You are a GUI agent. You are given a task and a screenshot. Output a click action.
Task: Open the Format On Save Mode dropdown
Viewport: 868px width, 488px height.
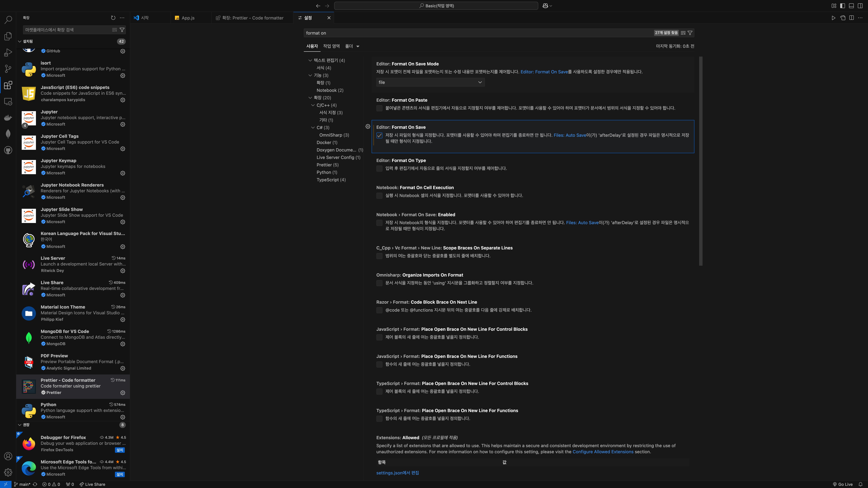click(430, 82)
